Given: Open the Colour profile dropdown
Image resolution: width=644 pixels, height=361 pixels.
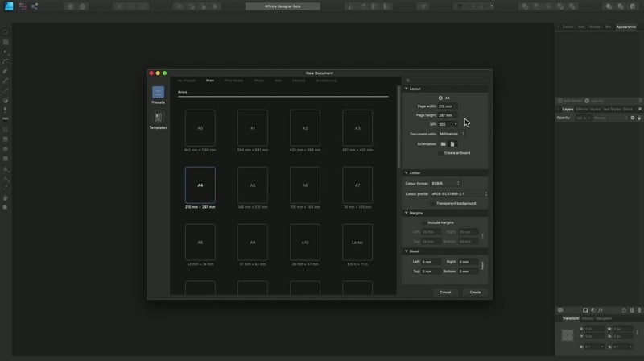Looking at the screenshot, I should pos(459,193).
